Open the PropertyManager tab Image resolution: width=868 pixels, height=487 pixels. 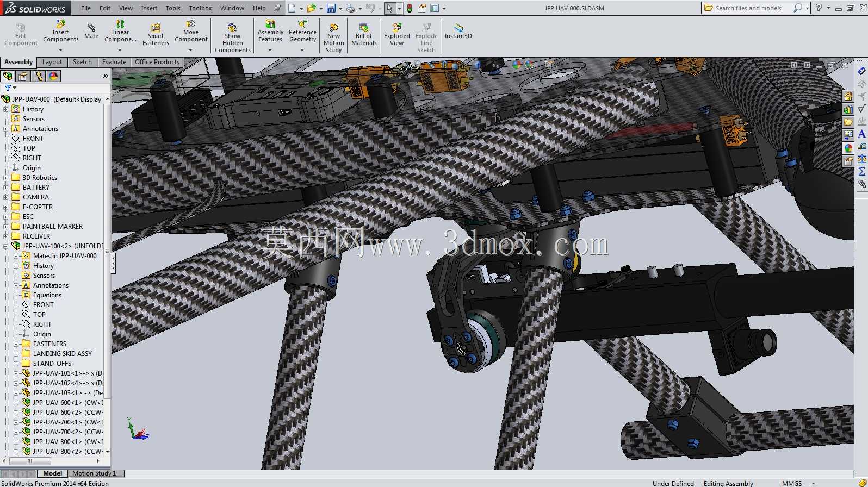point(23,76)
